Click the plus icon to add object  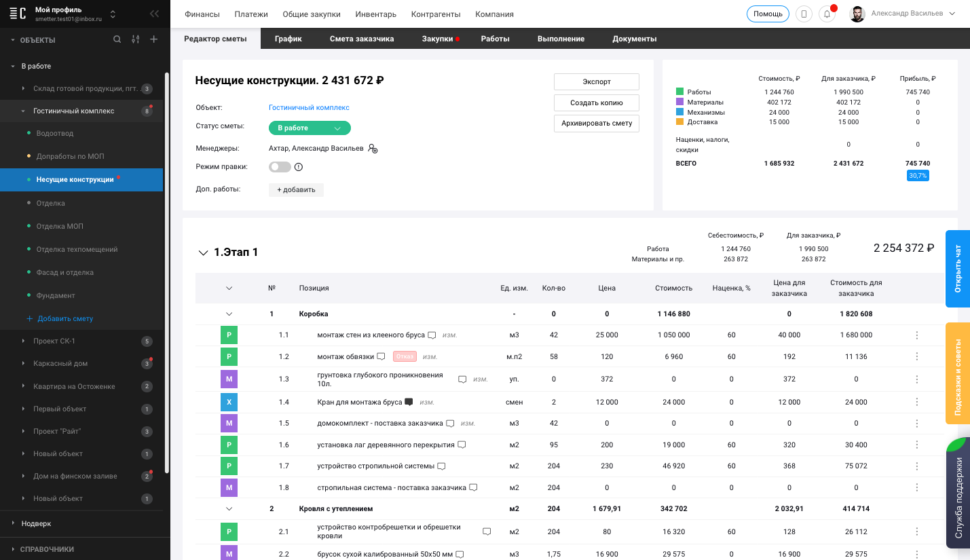coord(154,39)
